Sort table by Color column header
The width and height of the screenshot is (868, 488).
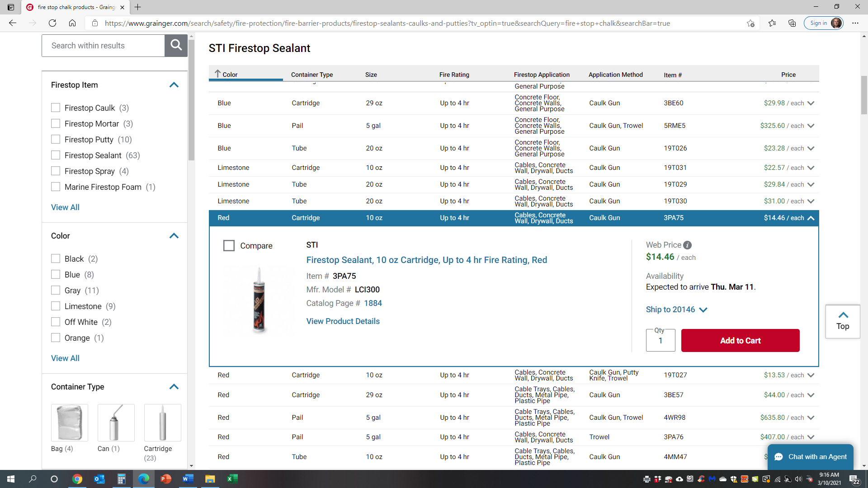click(x=230, y=75)
